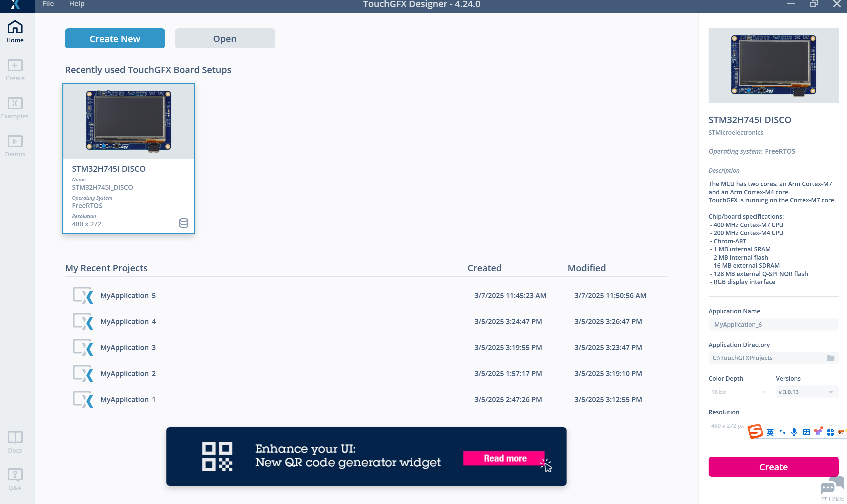Image resolution: width=847 pixels, height=504 pixels.
Task: Click the board preview image in the right panel
Action: [x=773, y=66]
